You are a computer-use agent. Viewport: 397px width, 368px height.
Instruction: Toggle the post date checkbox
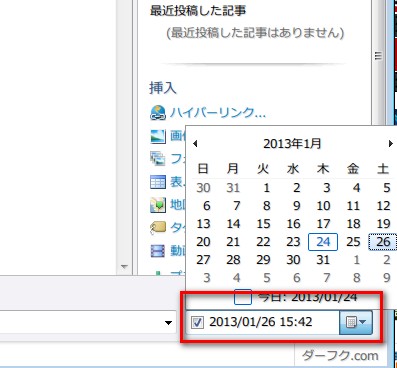[x=197, y=322]
